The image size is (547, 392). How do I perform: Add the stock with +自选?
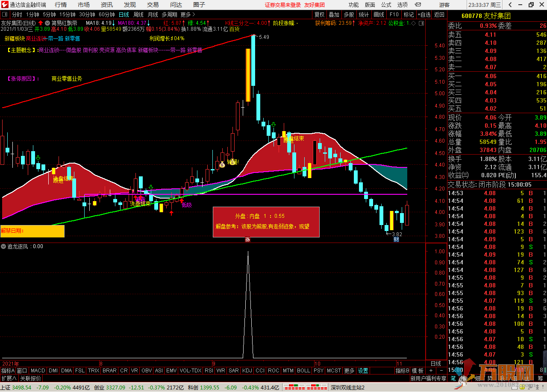point(424,15)
